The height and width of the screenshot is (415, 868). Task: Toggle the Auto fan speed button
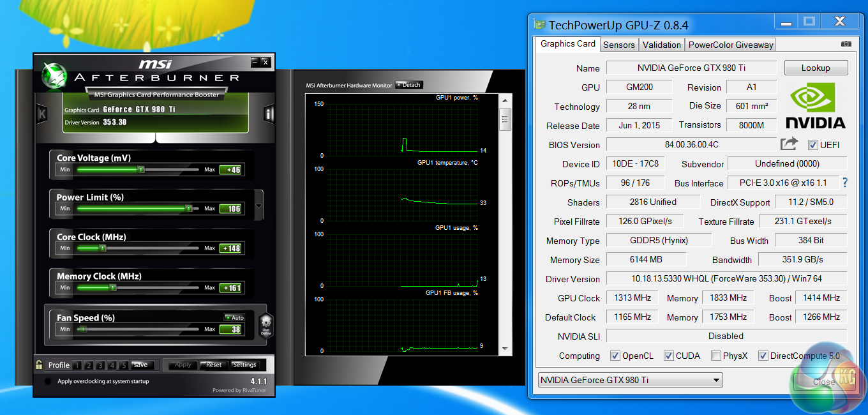[234, 317]
